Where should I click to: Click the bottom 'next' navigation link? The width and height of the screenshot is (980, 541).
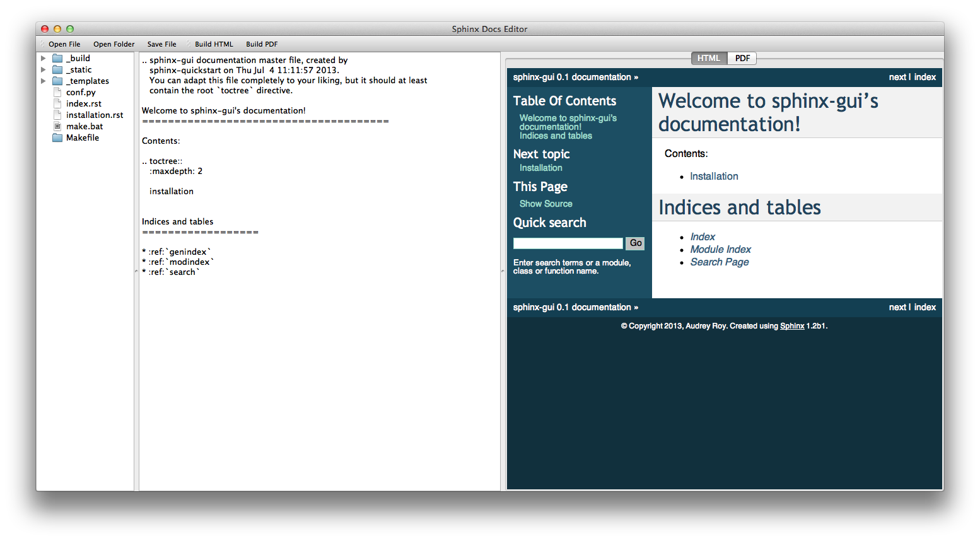(897, 307)
